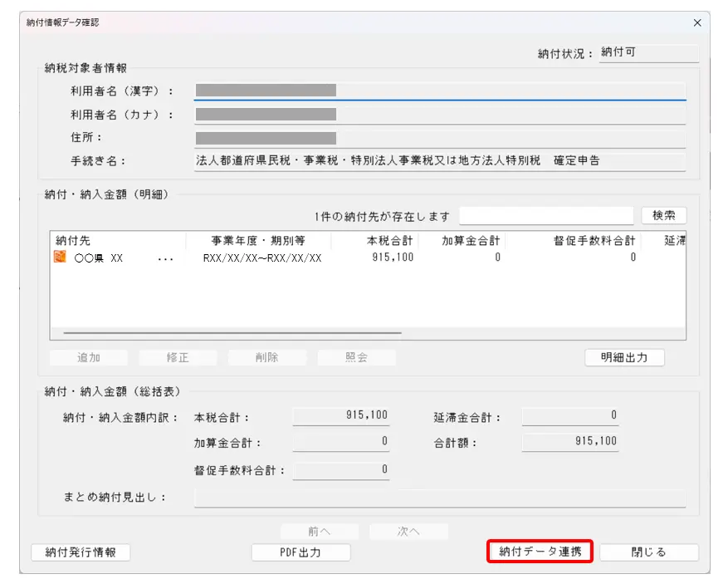Viewport: 728px width, 584px height.
Task: Click the 915,100 cell in the payee row
Action: [393, 258]
